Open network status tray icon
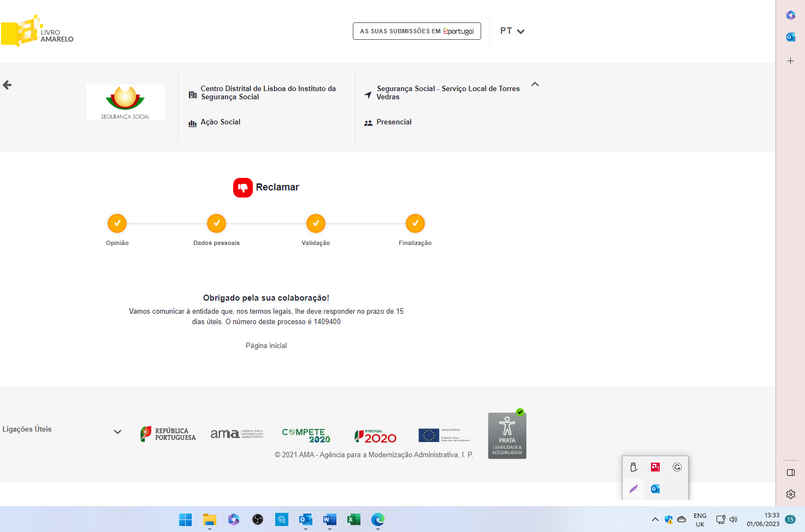 click(720, 519)
